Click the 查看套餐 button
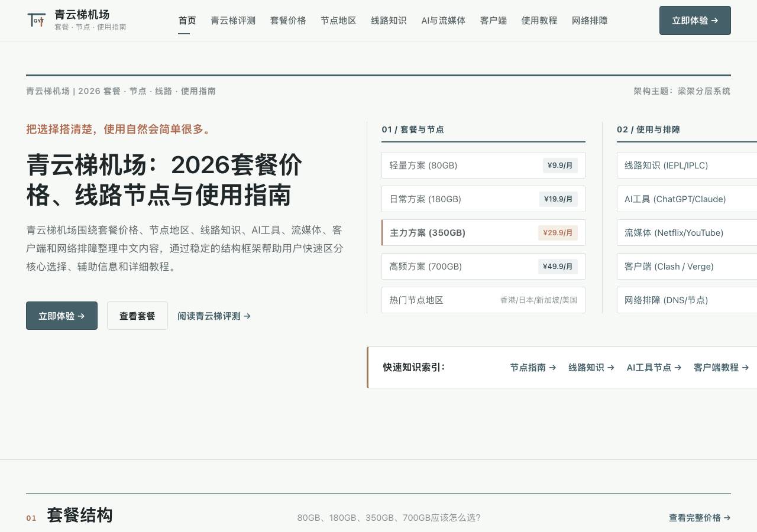The width and height of the screenshot is (757, 532). [x=137, y=316]
